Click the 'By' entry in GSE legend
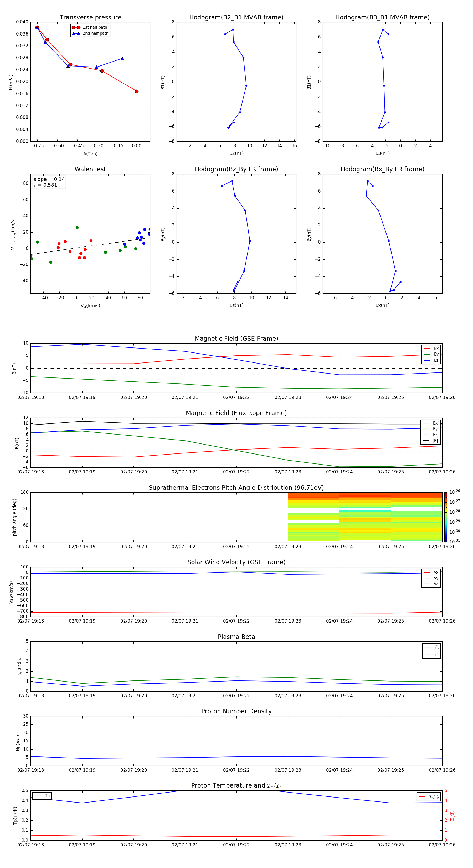This screenshot has height=868, width=473. tap(431, 354)
